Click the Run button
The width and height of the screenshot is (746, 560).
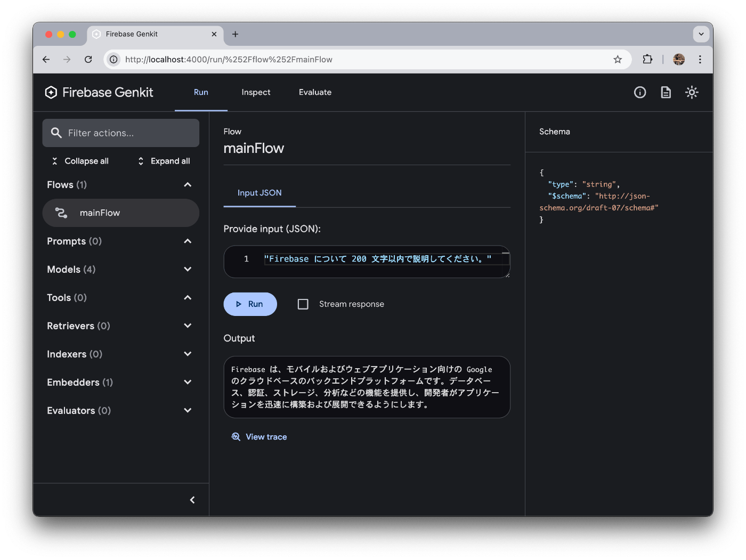point(250,304)
